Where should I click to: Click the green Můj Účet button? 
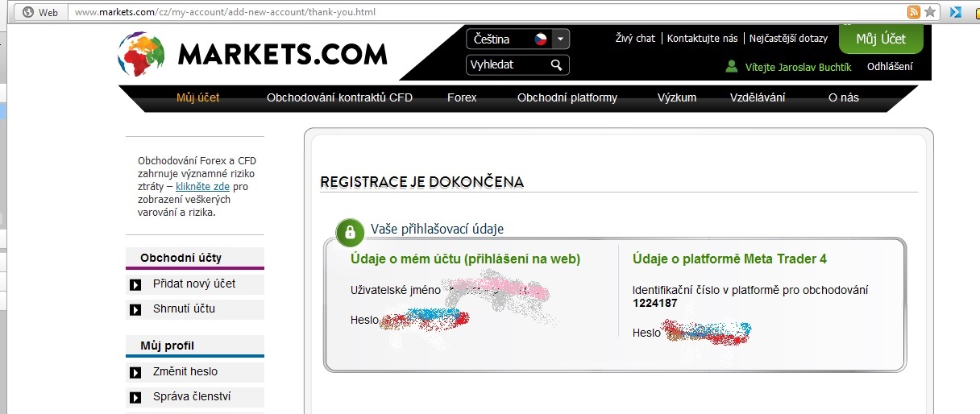(x=881, y=39)
